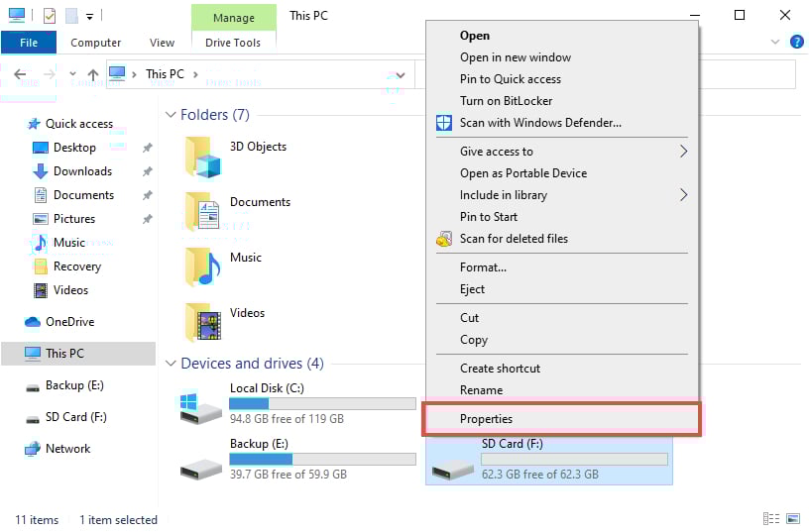This screenshot has height=532, width=809.
Task: Select the Local Disk (C:) drive icon
Action: coord(201,405)
